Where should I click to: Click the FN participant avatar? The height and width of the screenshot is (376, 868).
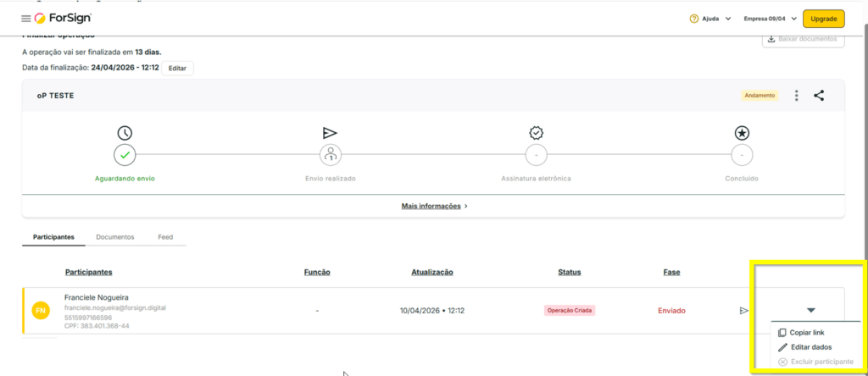click(x=41, y=311)
